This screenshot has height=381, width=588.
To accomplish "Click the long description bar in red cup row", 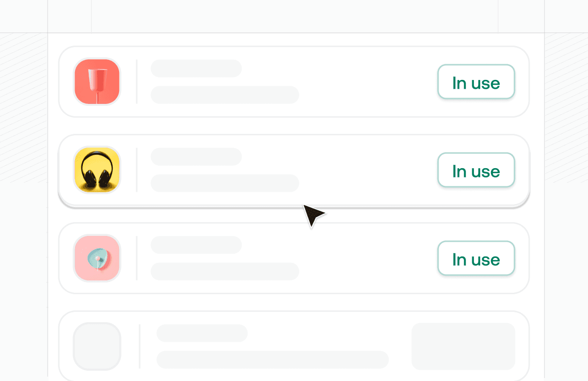I will (225, 95).
